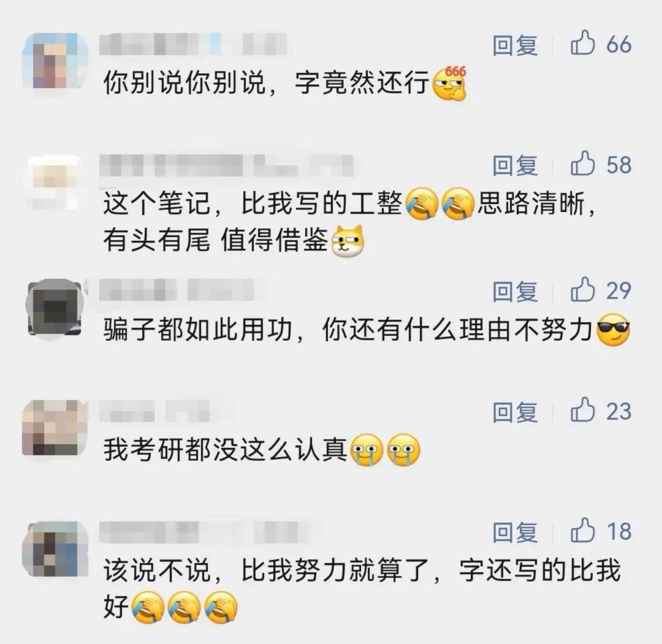
Task: Click the 666 emoji in first comment
Action: [x=450, y=83]
